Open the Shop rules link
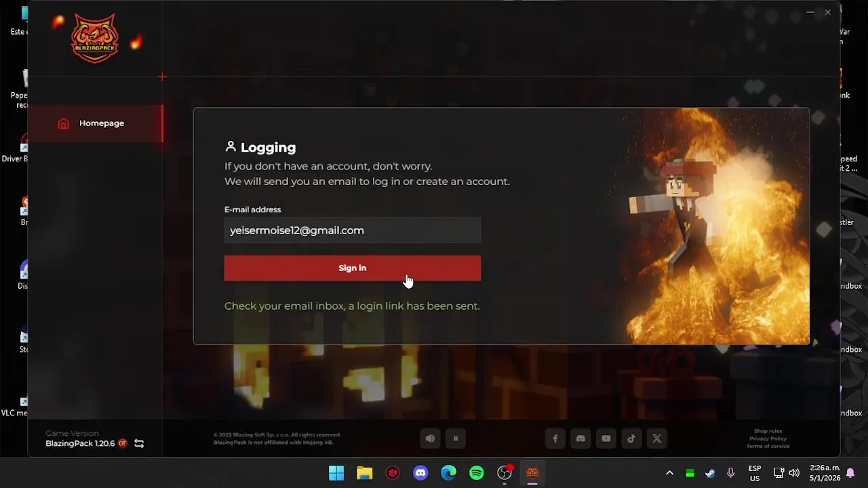 click(768, 431)
